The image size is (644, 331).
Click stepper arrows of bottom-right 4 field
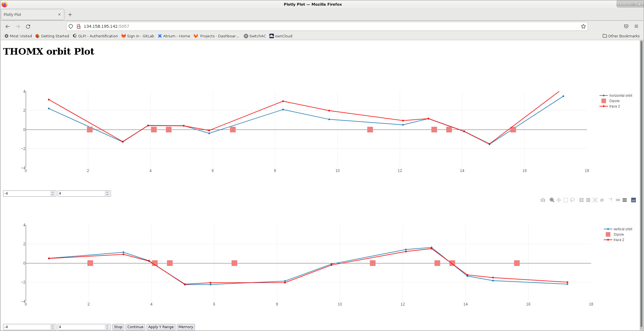point(107,327)
